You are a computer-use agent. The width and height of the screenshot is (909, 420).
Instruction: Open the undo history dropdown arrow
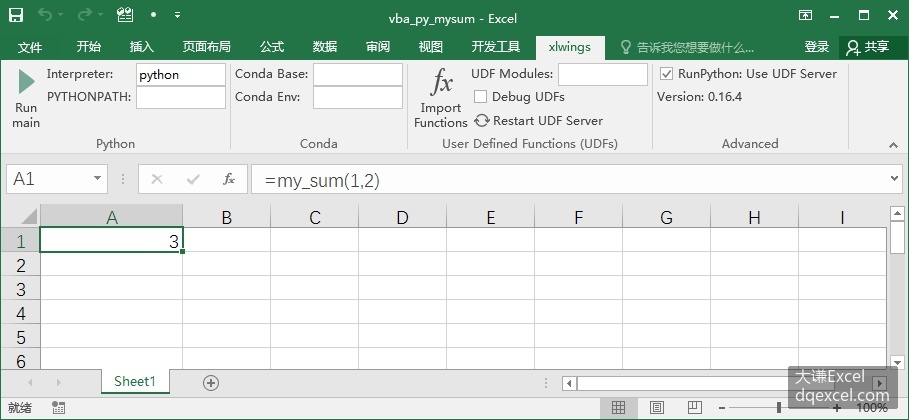pos(61,16)
